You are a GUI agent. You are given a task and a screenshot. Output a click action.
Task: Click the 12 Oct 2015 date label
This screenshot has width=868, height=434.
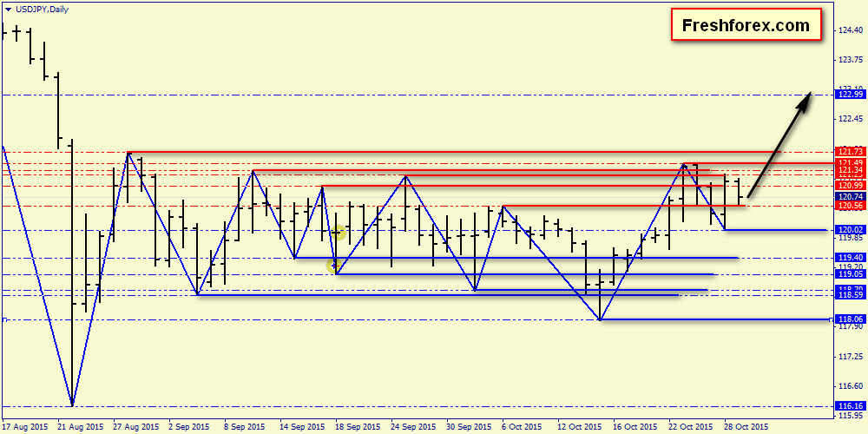tap(581, 427)
